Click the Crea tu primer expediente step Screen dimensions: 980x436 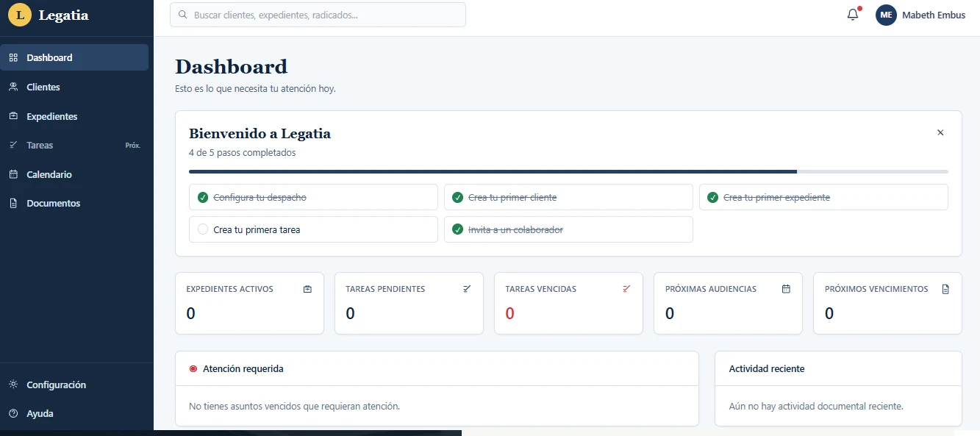823,197
